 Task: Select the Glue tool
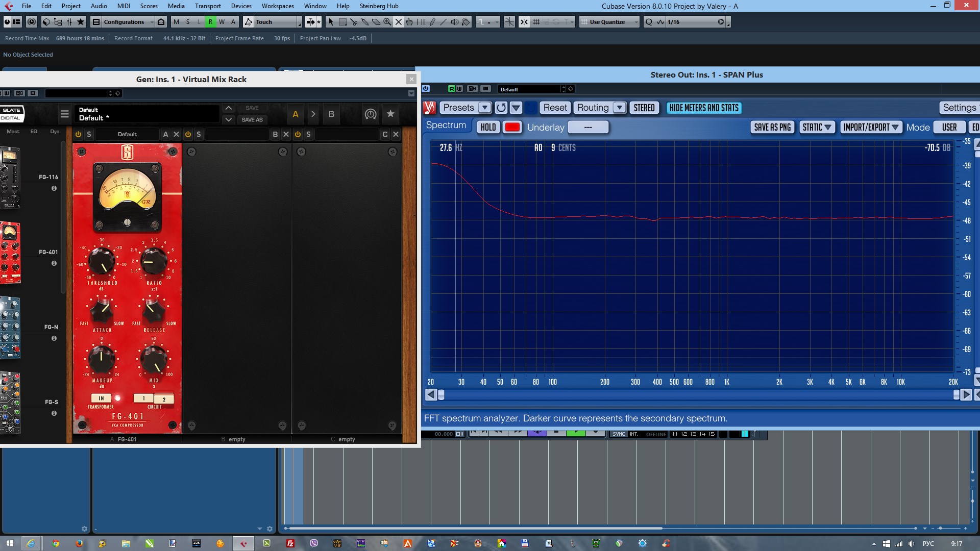click(x=365, y=22)
